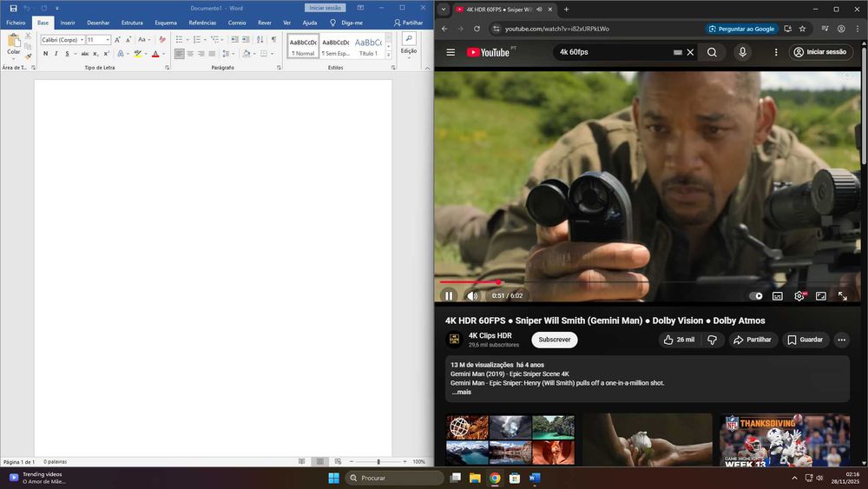The height and width of the screenshot is (489, 868).
Task: Increase font size with the enlarge A icon
Action: click(117, 40)
